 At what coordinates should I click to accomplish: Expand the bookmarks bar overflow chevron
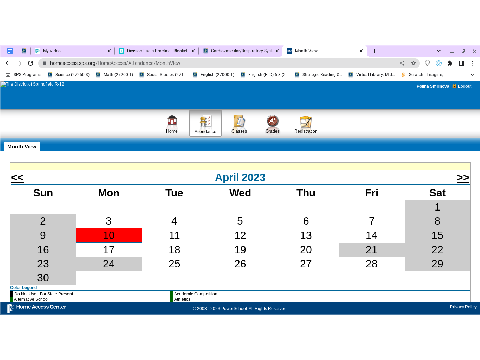(x=472, y=75)
